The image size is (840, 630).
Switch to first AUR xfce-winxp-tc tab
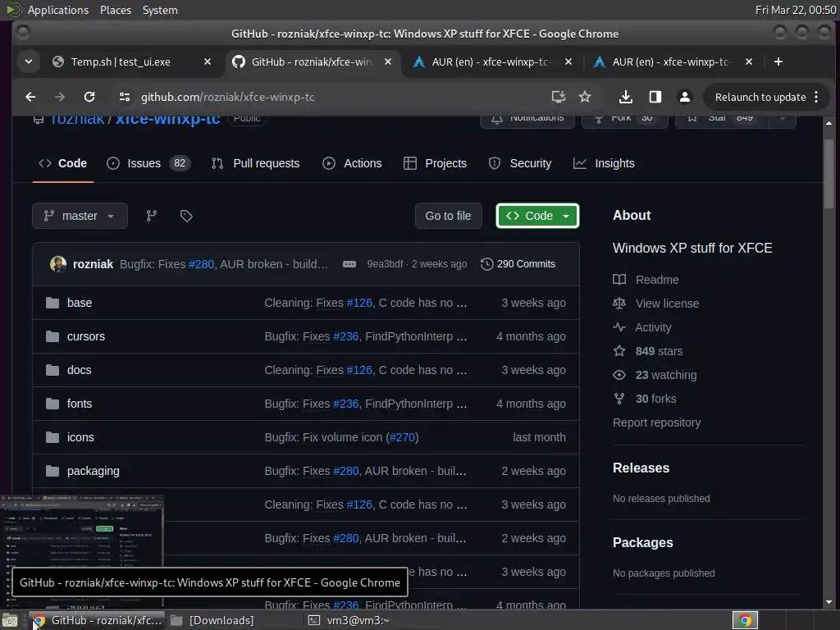click(x=492, y=62)
